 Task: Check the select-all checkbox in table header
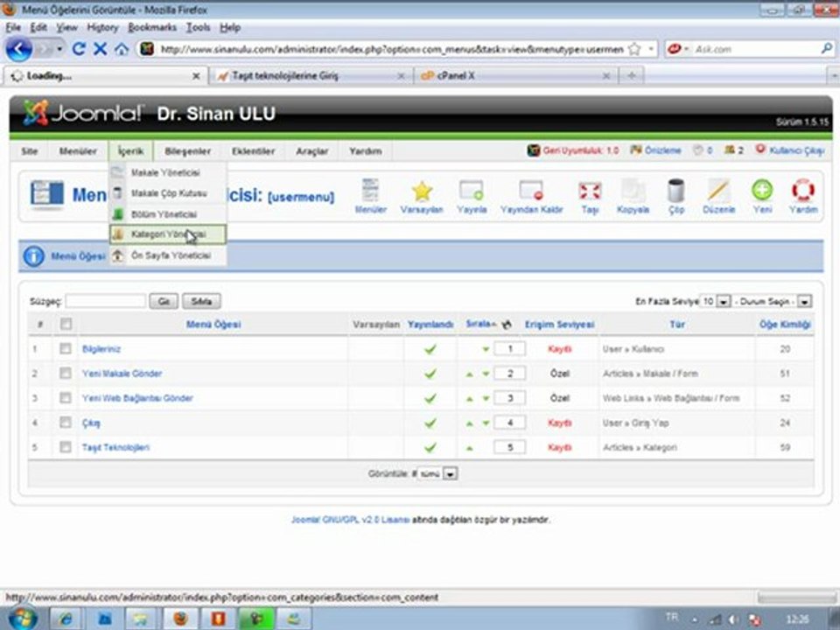click(66, 324)
